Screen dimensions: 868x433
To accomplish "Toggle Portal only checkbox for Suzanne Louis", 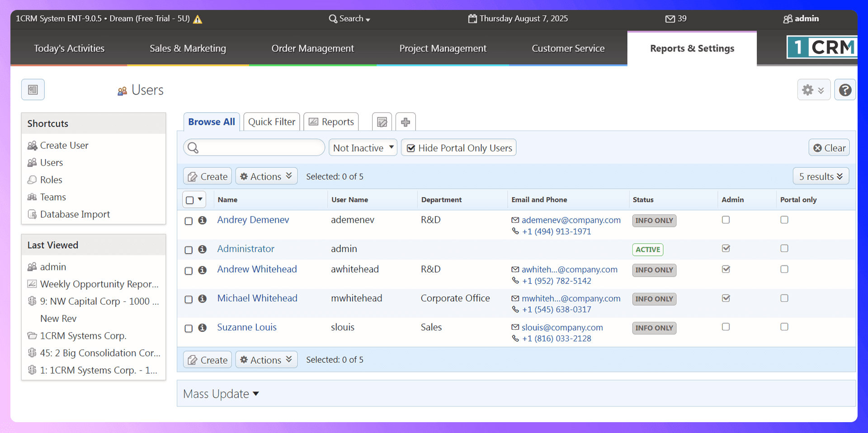I will click(784, 327).
